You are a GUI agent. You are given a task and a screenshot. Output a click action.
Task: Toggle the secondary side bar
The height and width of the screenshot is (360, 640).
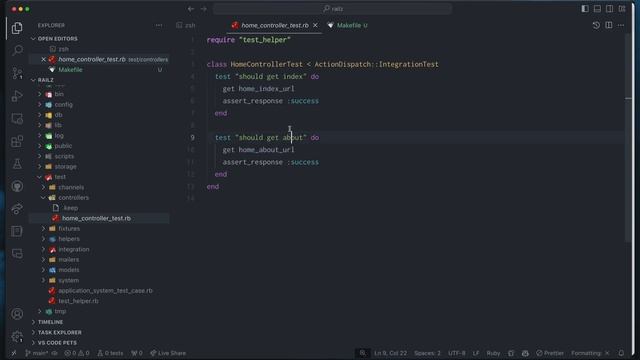pos(609,9)
